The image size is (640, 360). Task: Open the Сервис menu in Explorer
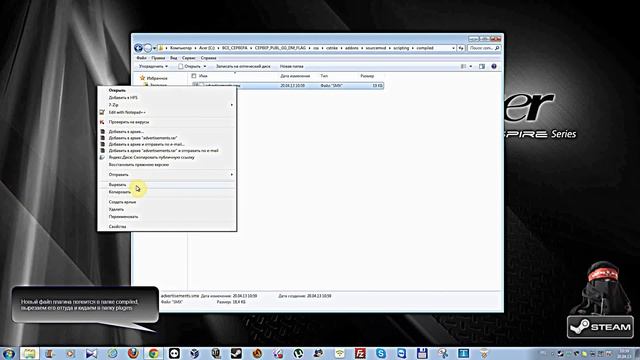[189, 58]
